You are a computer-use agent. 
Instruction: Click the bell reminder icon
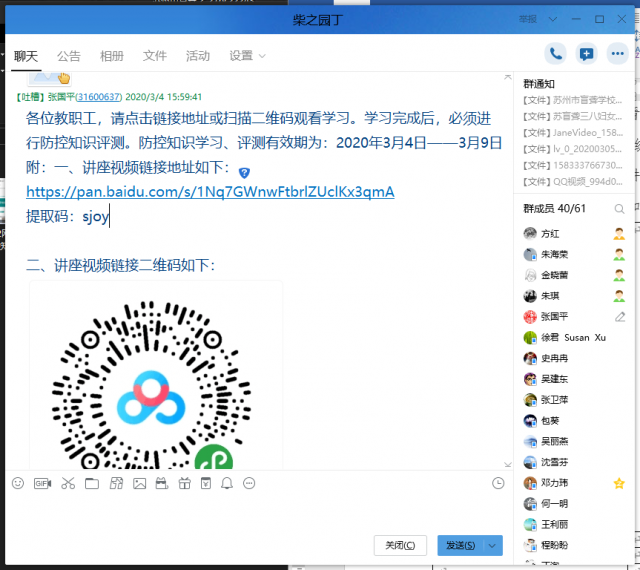pos(227,483)
